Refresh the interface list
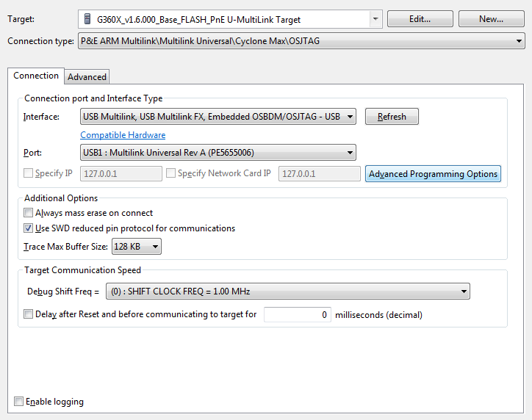Image resolution: width=532 pixels, height=420 pixels. (x=392, y=117)
